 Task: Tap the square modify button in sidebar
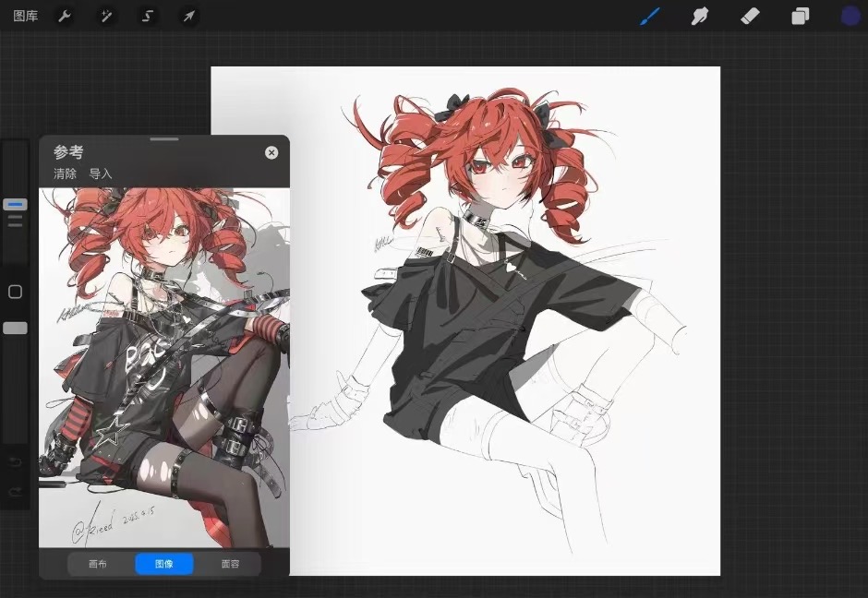pos(15,292)
